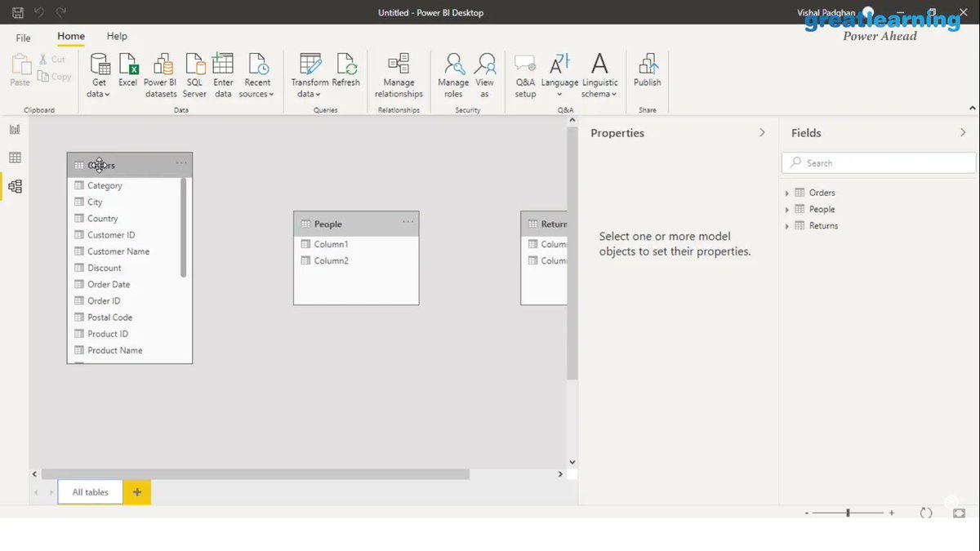This screenshot has height=551, width=980.
Task: Connect to SQL Server source
Action: [x=194, y=76]
